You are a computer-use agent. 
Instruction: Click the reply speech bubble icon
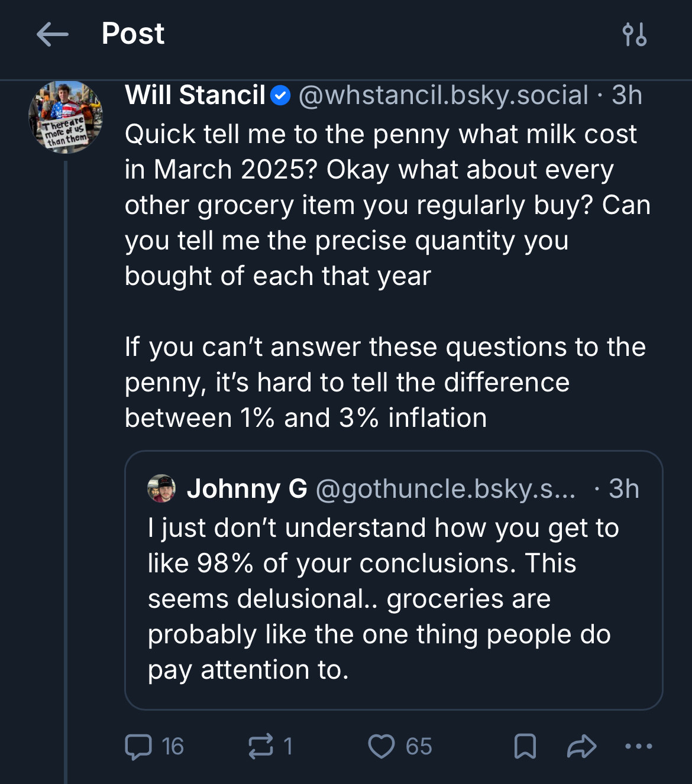tap(138, 746)
